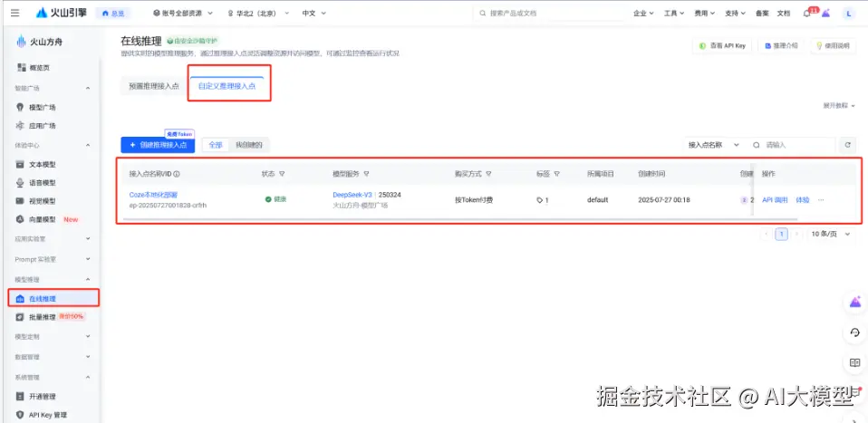The height and width of the screenshot is (423, 868).
Task: Open the 支持 menu
Action: click(735, 14)
